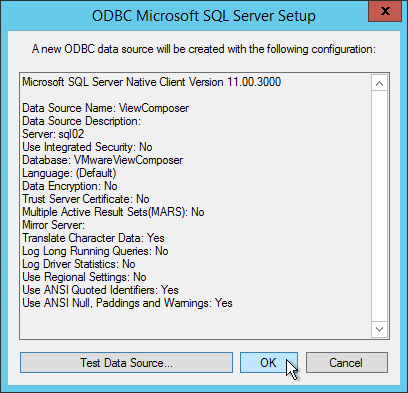Image resolution: width=408 pixels, height=393 pixels.
Task: Select the 'Log Long Running Queries: No' line
Action: [95, 251]
